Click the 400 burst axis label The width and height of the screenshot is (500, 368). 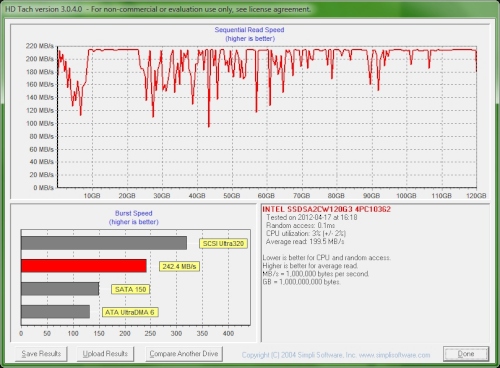tap(228, 333)
